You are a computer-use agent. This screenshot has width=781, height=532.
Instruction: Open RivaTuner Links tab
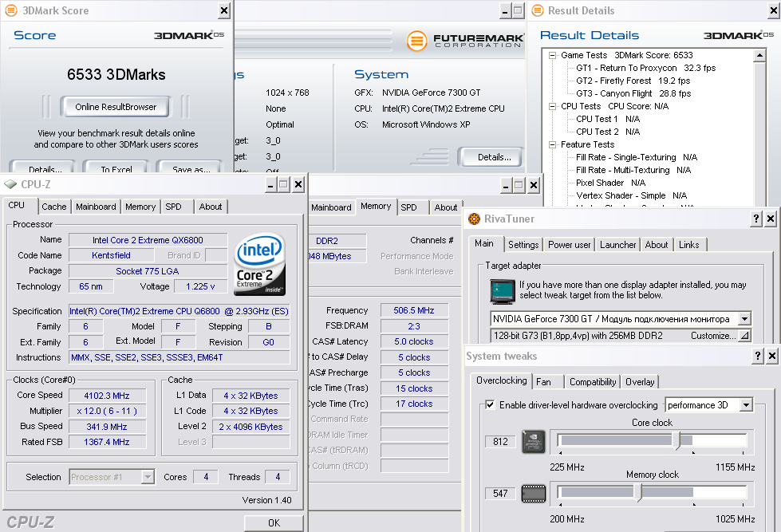(688, 245)
